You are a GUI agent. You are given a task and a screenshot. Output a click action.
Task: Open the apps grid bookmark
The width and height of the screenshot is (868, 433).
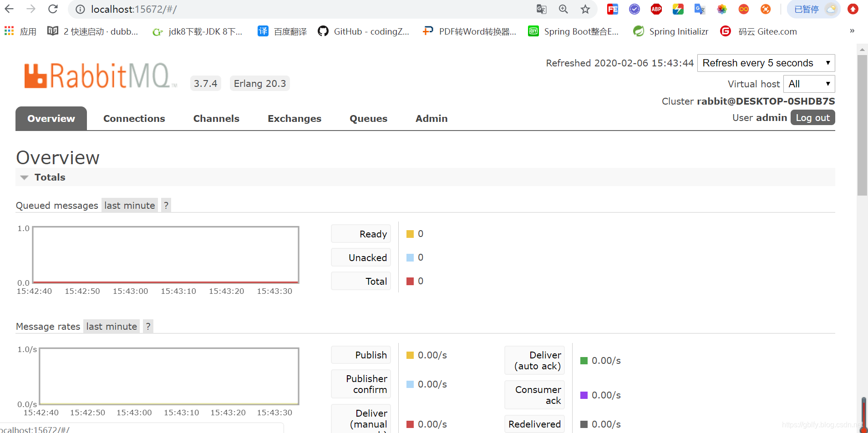[x=20, y=31]
